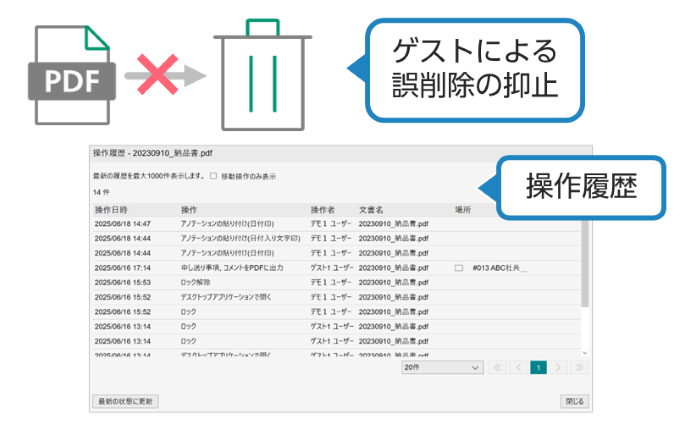Click 20230910_納品書.pdf in the 14:47 row

[x=393, y=224]
